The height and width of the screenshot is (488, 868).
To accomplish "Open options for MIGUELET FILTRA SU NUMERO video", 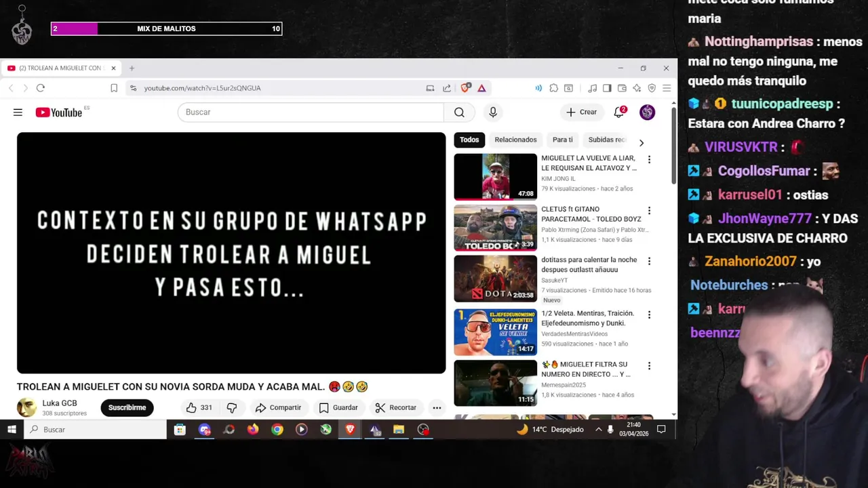I will (x=649, y=365).
